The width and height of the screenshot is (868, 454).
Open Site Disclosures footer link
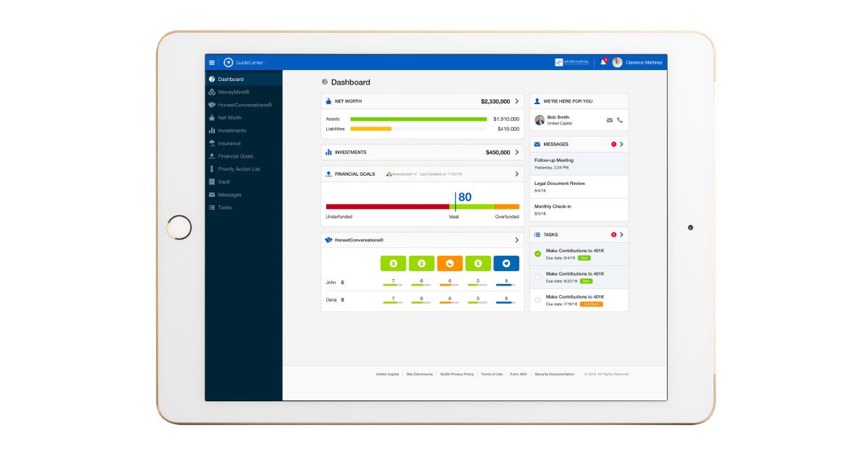[x=420, y=374]
